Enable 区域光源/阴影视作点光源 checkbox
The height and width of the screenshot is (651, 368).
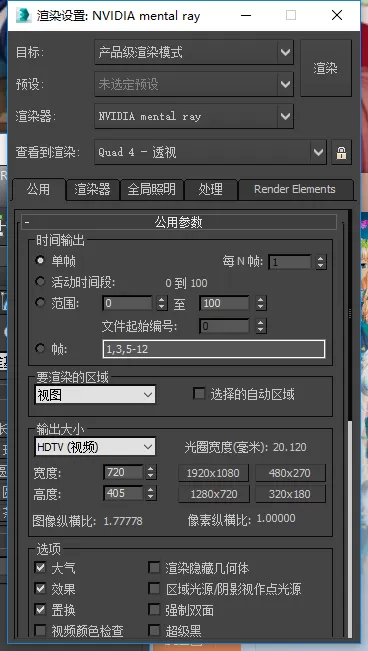(155, 589)
